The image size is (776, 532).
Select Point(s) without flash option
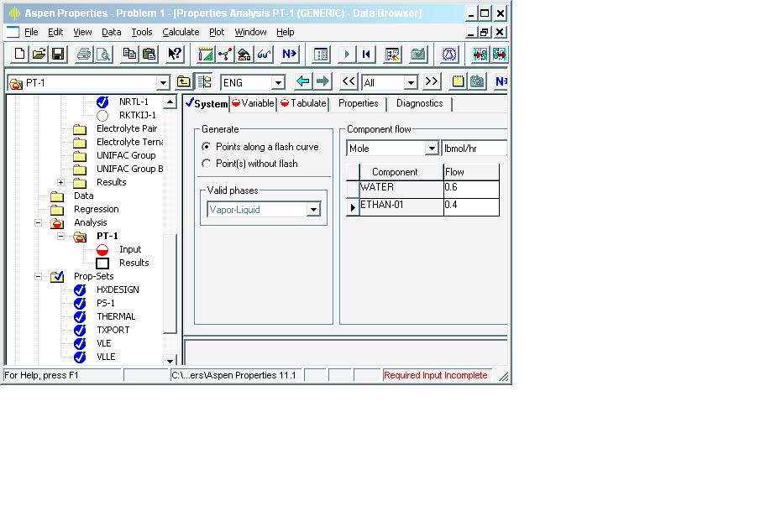250,164
